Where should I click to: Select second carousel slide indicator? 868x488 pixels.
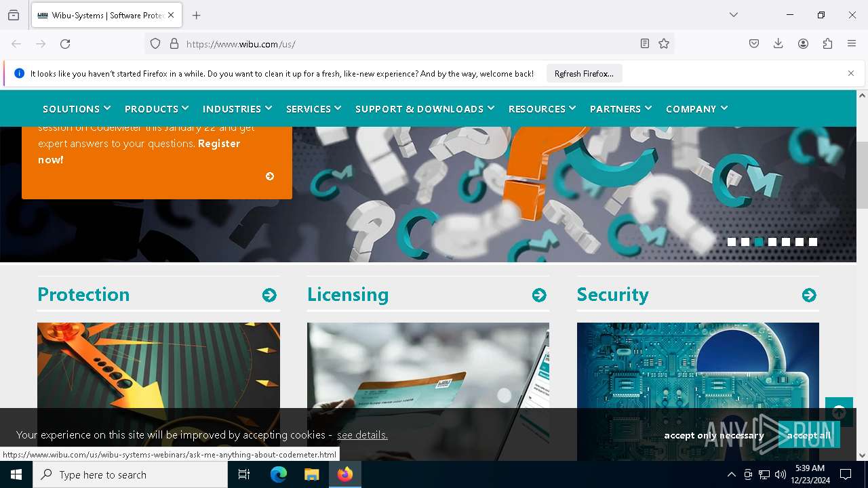coord(745,242)
